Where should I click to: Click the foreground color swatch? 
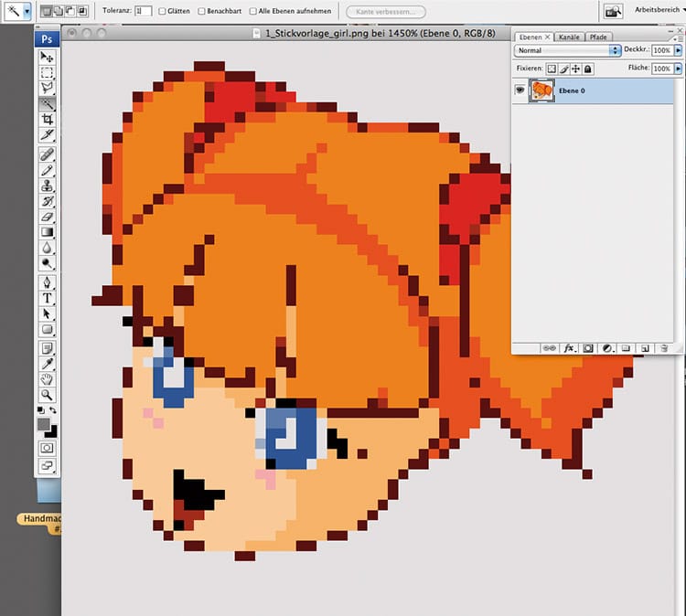43,424
